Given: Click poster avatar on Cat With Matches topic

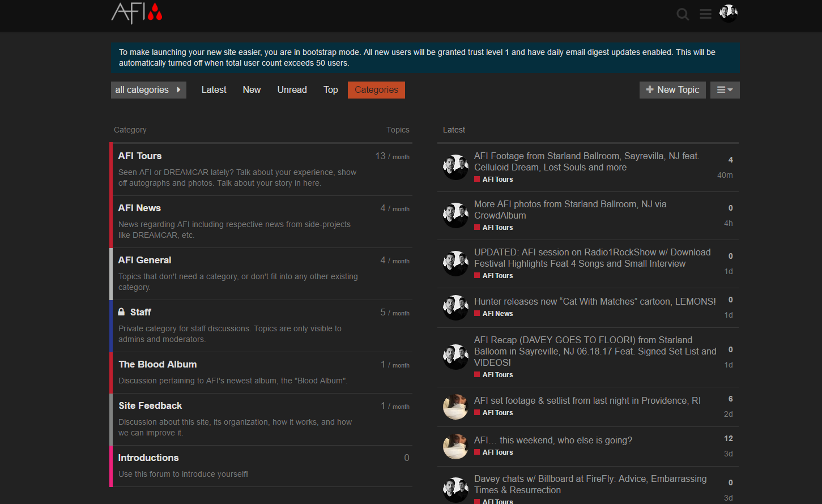Looking at the screenshot, I should point(455,307).
